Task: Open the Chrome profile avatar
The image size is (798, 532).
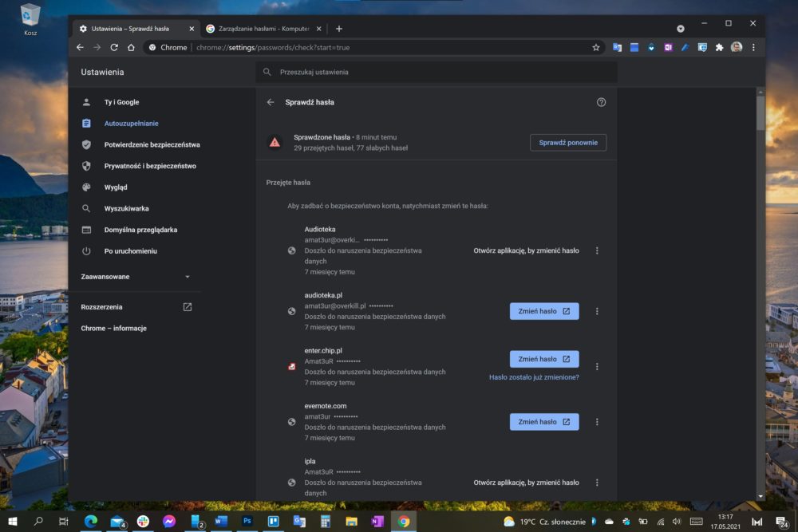Action: (737, 47)
